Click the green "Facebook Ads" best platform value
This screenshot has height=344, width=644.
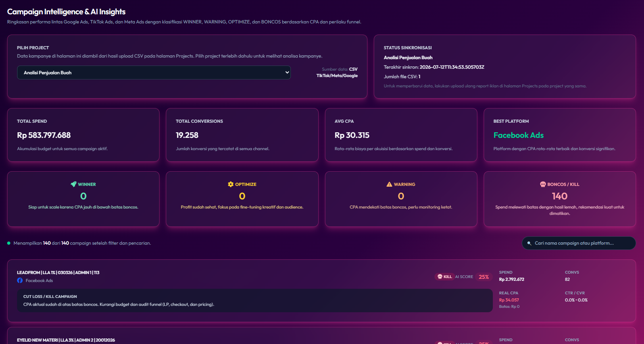tap(519, 135)
